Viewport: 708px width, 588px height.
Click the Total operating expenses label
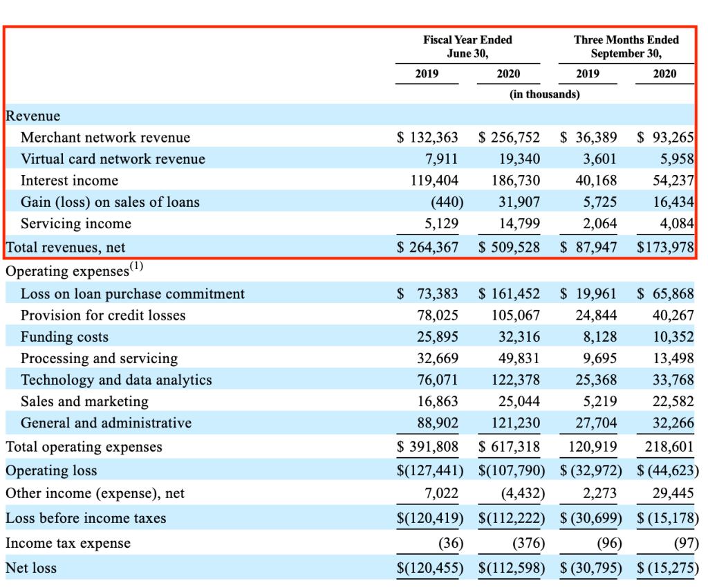[x=84, y=447]
